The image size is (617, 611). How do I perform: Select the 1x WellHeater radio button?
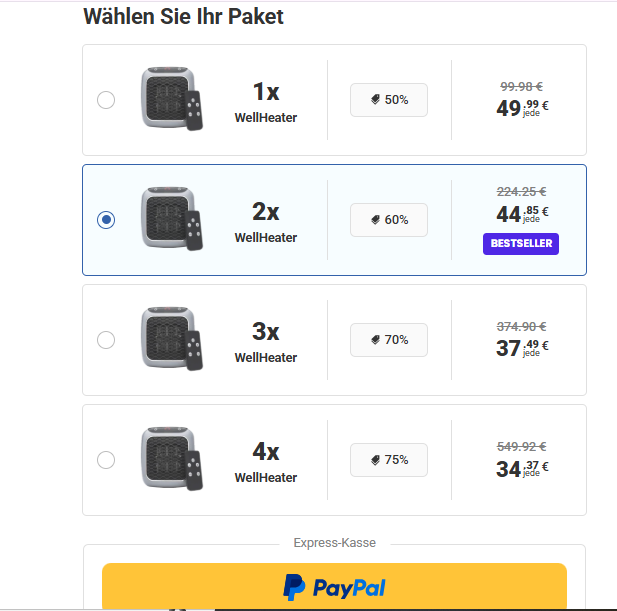pyautogui.click(x=106, y=100)
